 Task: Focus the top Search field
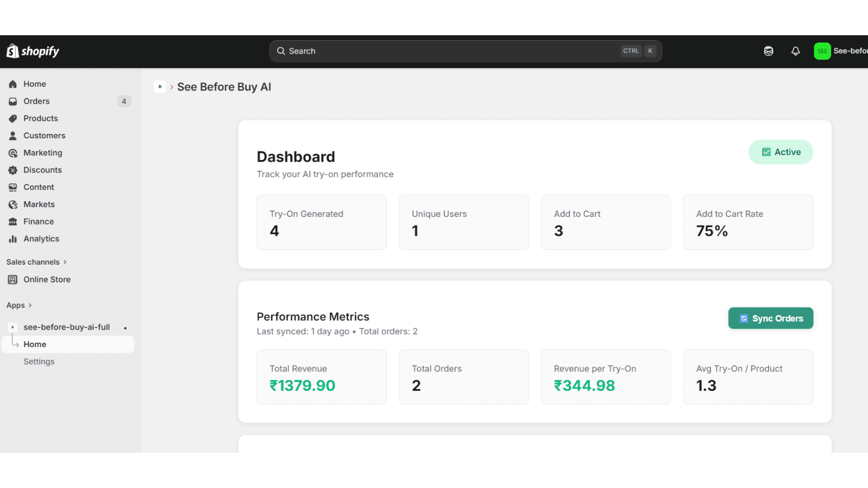[x=465, y=51]
